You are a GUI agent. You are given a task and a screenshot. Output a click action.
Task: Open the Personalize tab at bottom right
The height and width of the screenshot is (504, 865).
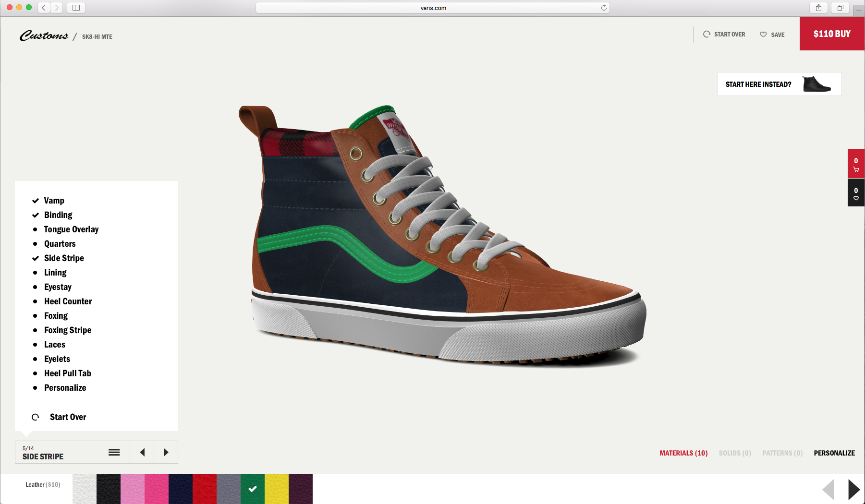click(x=834, y=453)
